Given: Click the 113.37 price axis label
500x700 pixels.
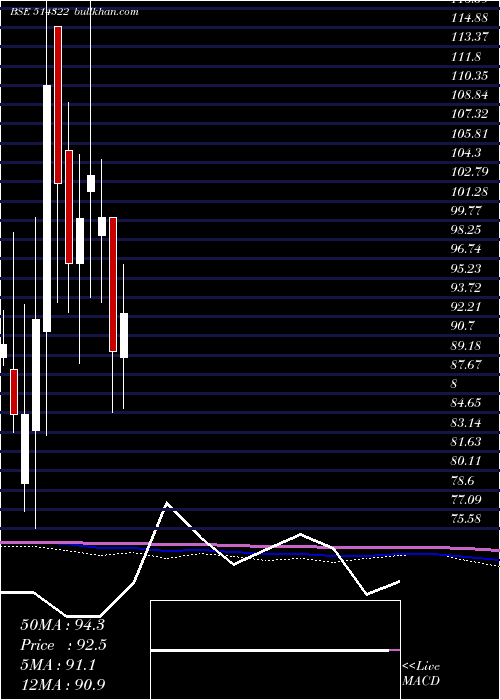Looking at the screenshot, I should coord(470,37).
